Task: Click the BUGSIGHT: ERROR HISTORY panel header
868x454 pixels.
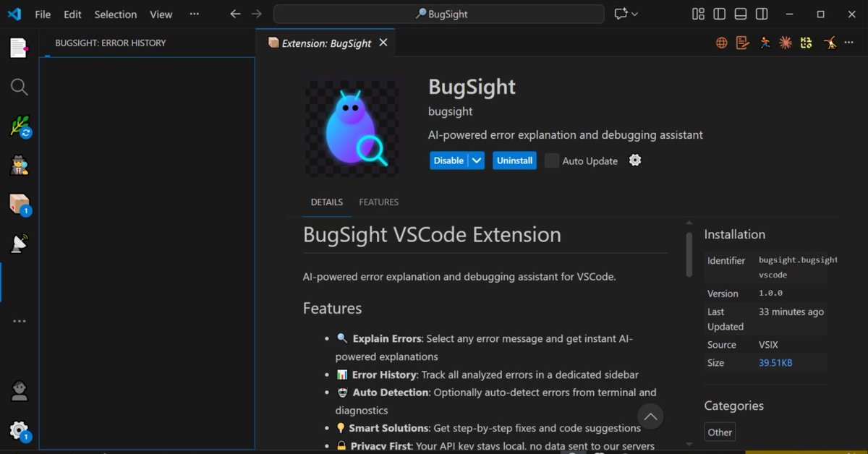Action: point(111,43)
